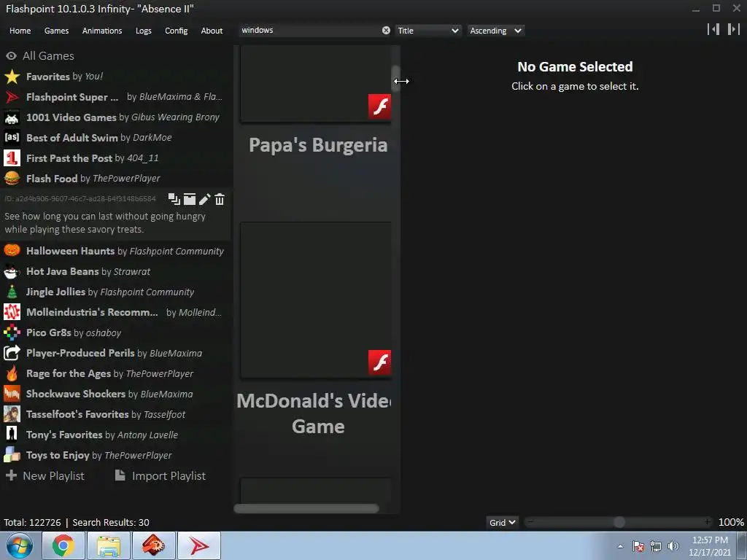Select the Papa's Burgeria game thumbnail
This screenshot has width=747, height=560.
point(315,84)
